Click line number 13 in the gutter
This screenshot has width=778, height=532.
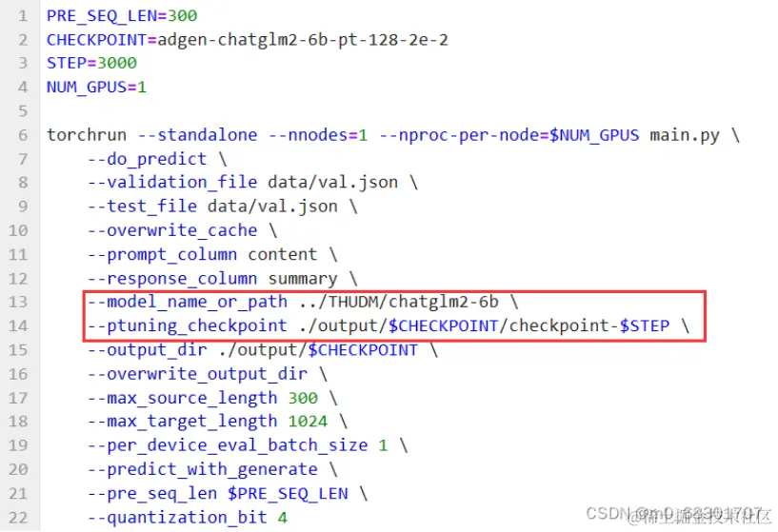[18, 302]
